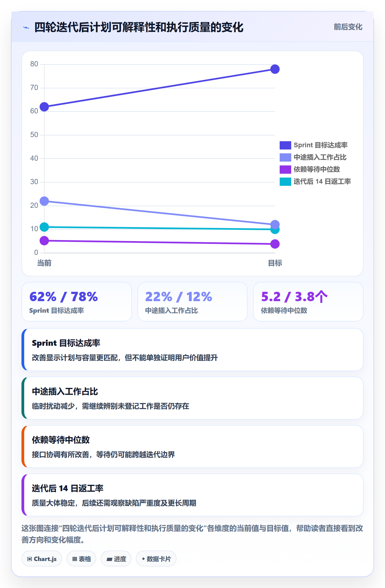Click 依赖等待中位数 target purple data point
385x588 pixels.
pos(275,244)
